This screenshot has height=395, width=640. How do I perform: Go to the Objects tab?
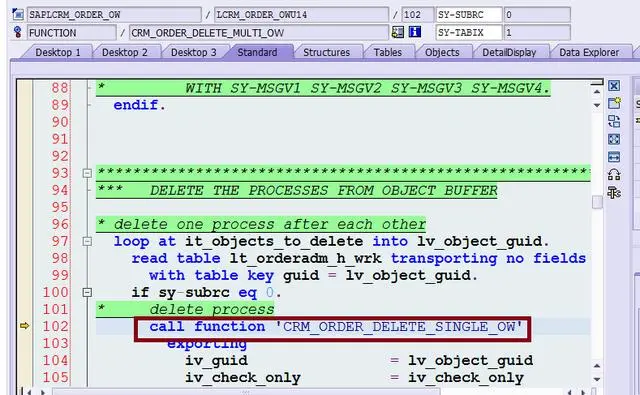(442, 52)
